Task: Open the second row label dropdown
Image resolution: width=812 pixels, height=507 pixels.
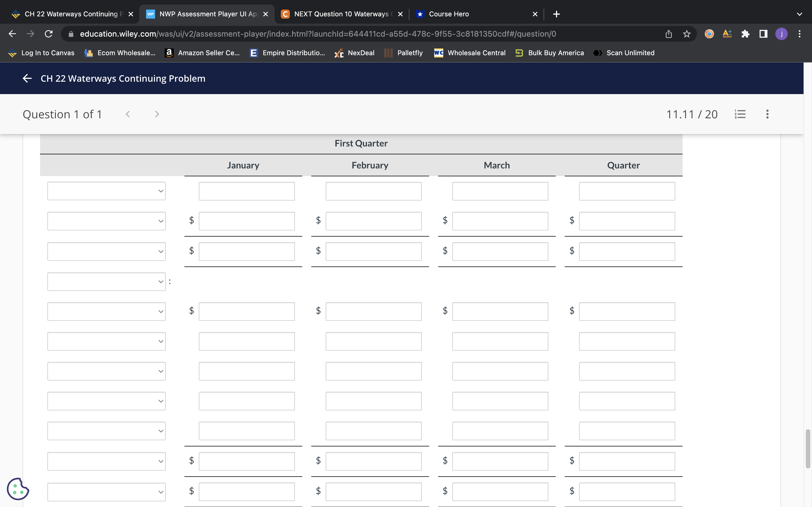Action: click(106, 221)
